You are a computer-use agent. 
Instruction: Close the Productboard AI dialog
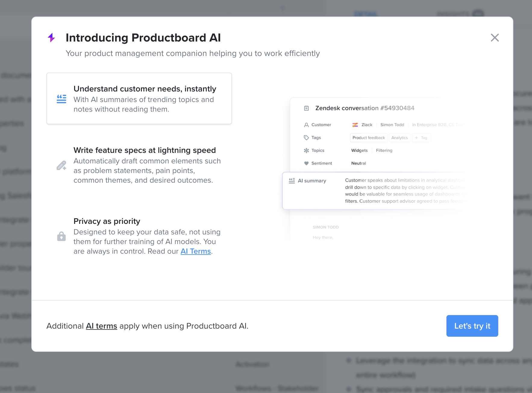click(495, 38)
